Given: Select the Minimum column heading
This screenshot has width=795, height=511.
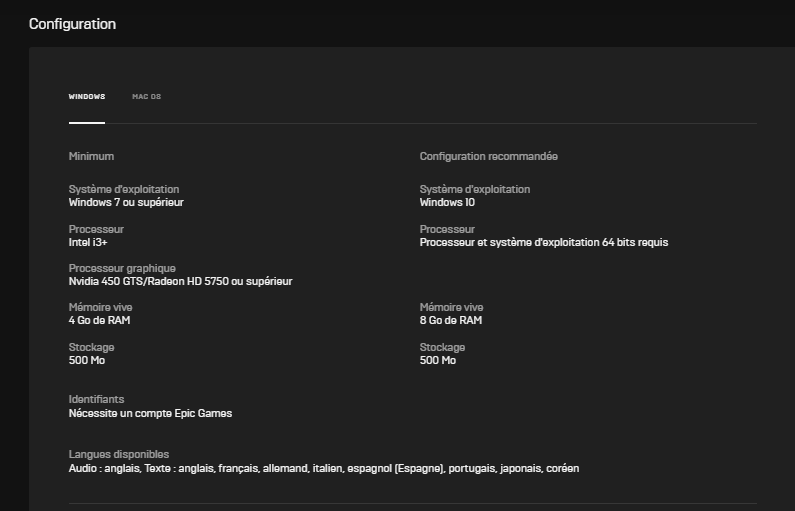Looking at the screenshot, I should click(x=91, y=156).
